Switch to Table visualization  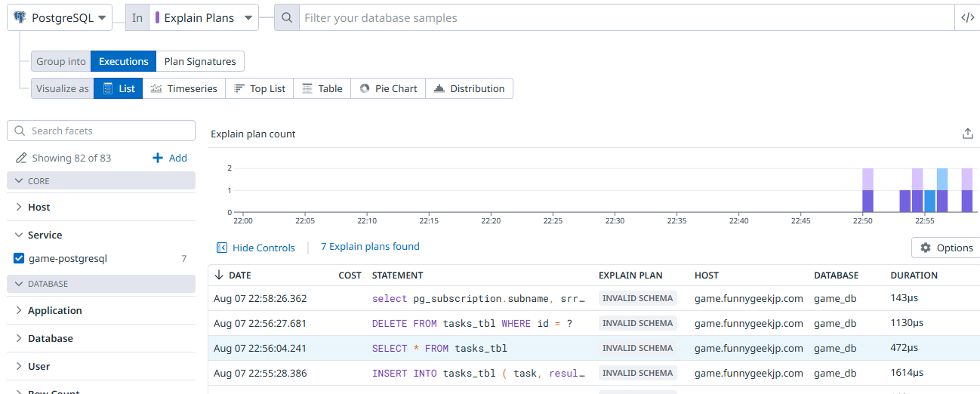tap(322, 88)
